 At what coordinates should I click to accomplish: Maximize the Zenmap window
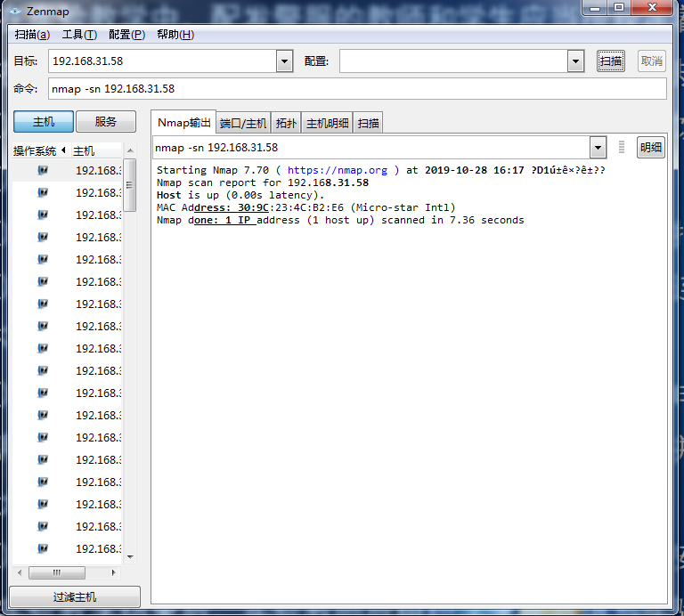pyautogui.click(x=619, y=7)
